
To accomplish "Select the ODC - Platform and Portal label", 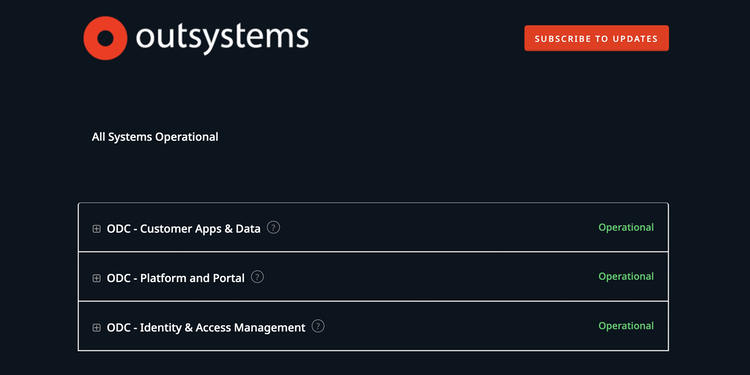I will point(176,278).
